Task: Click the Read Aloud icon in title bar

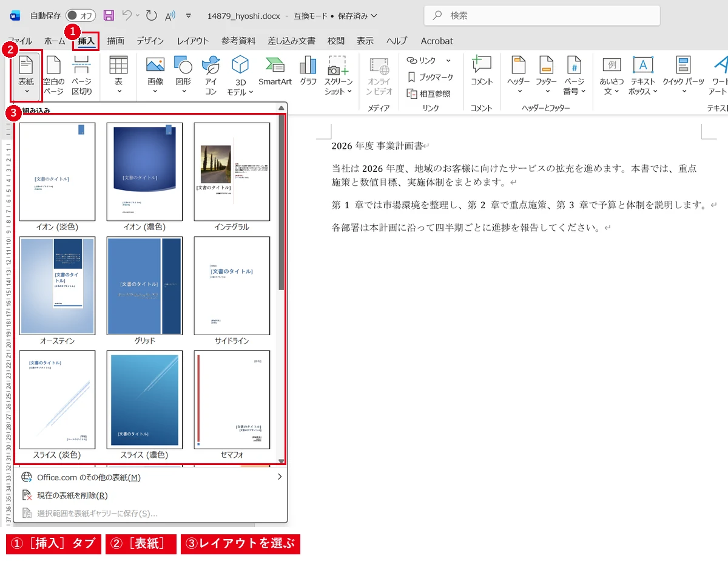Action: tap(170, 15)
